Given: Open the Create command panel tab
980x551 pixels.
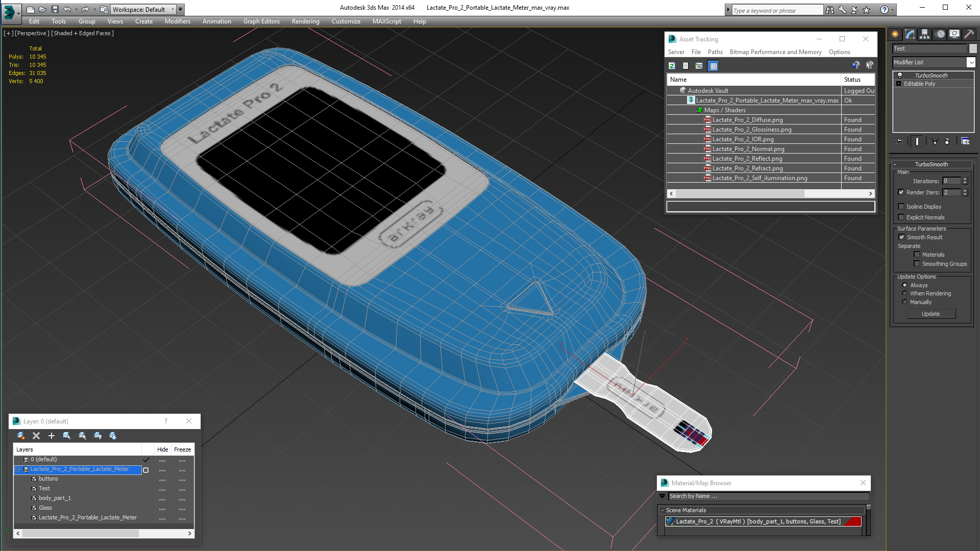Looking at the screenshot, I should click(895, 34).
